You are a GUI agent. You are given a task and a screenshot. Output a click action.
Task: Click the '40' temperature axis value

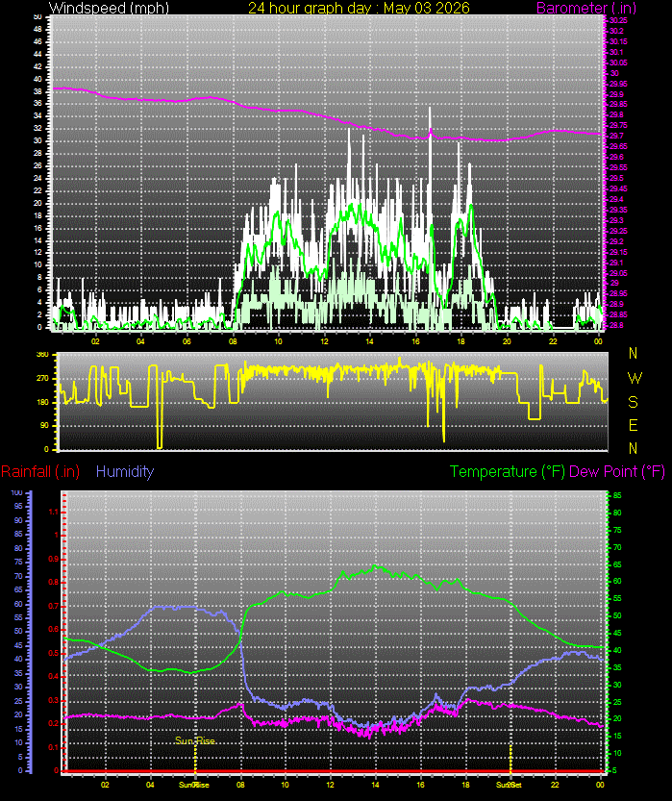(x=617, y=650)
